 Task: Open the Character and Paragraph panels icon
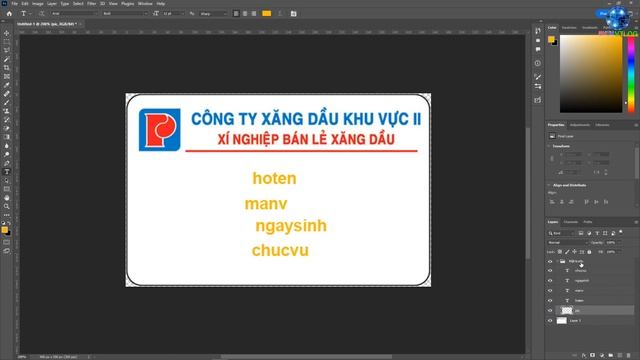coord(293,13)
